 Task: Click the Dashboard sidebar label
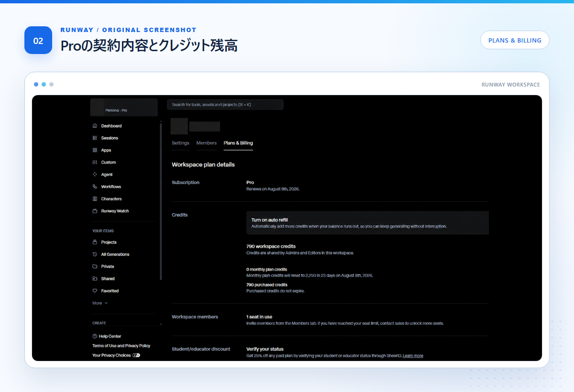111,126
